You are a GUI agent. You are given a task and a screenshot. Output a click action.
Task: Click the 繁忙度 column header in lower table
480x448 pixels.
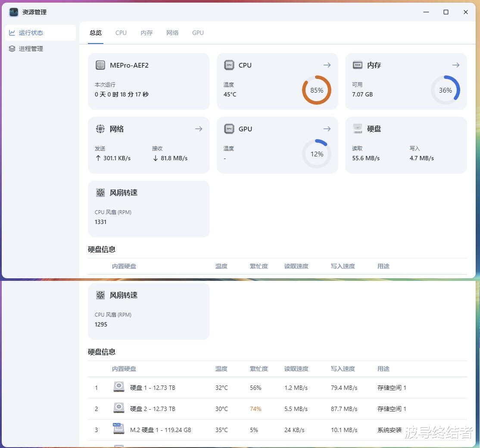point(259,369)
